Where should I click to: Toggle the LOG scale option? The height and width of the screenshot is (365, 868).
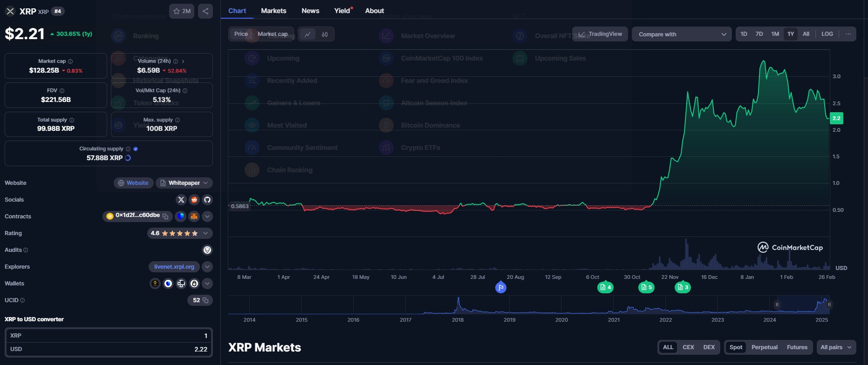click(x=827, y=34)
